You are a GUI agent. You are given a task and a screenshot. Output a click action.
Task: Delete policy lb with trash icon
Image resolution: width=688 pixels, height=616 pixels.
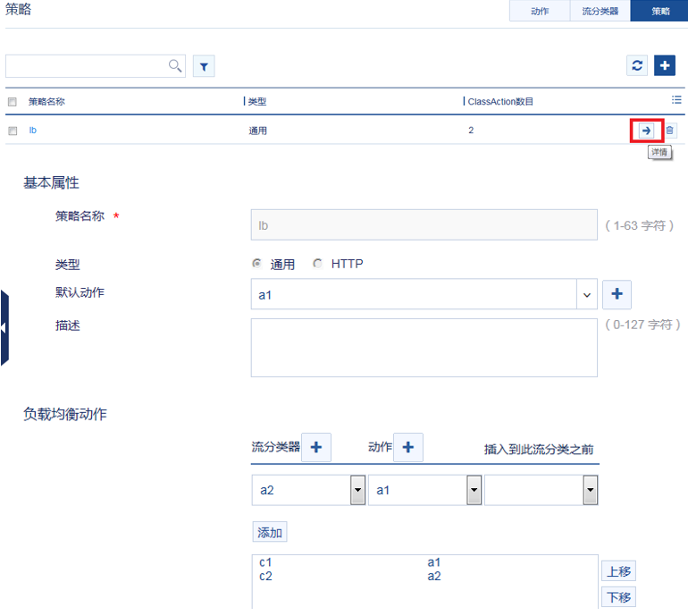(670, 131)
